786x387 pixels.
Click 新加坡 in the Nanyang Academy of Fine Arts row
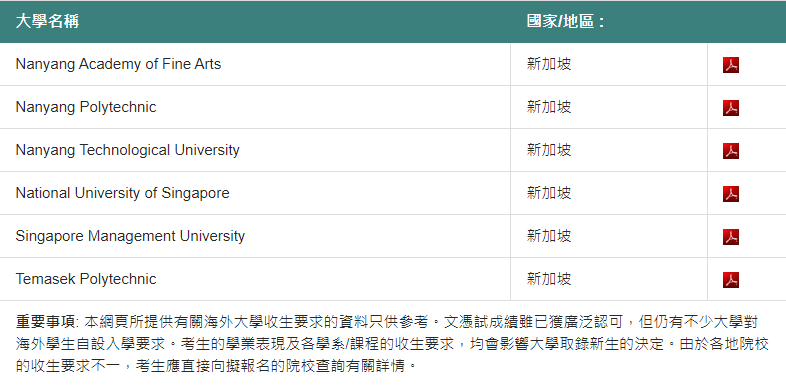pos(549,64)
